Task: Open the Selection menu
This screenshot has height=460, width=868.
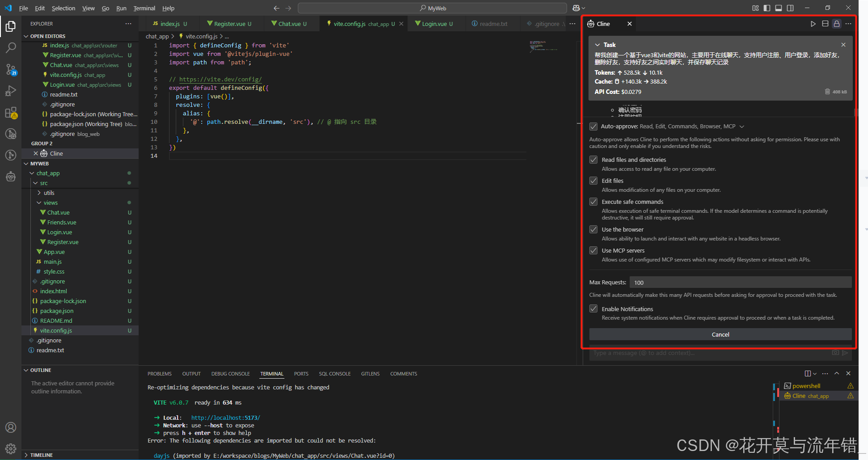Action: click(64, 8)
